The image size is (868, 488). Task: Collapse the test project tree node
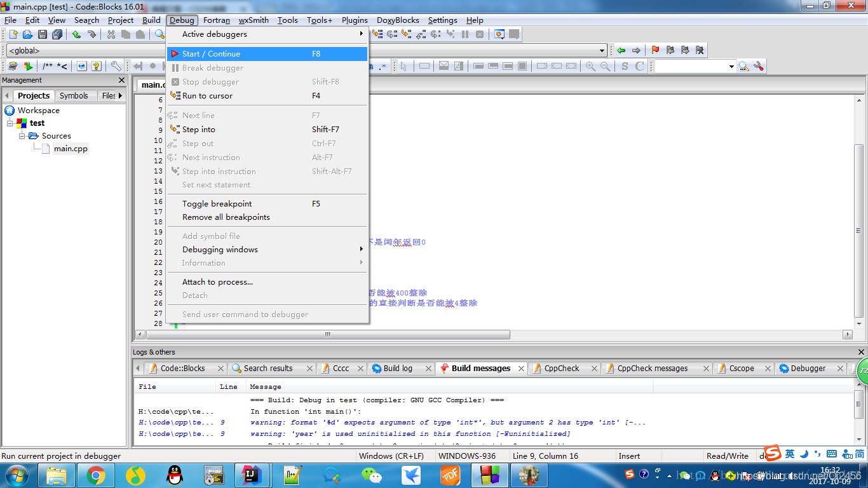point(10,123)
